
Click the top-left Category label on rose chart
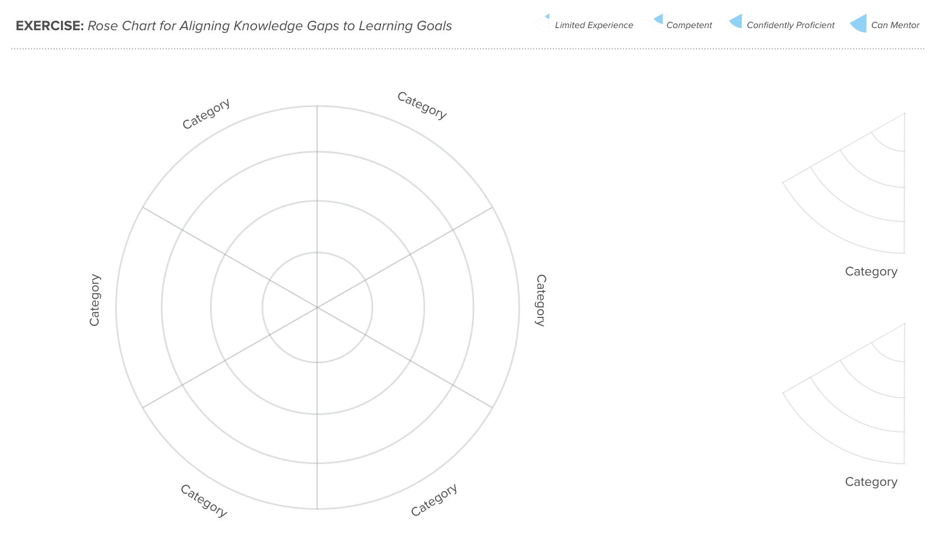click(207, 113)
